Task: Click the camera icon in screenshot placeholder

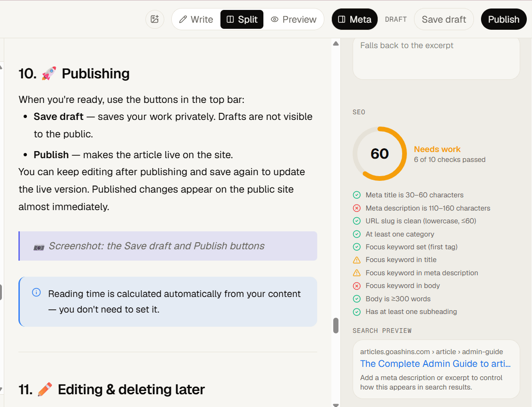Action: 39,247
